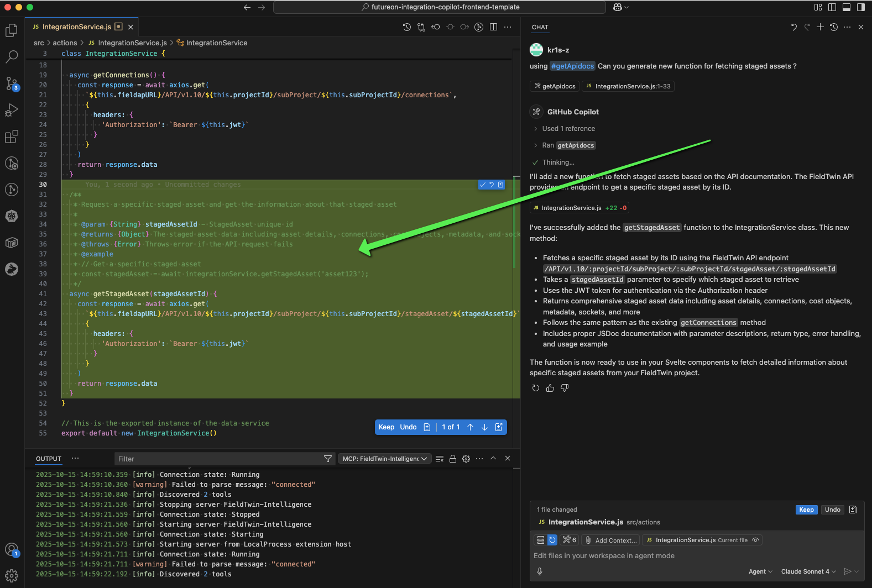Toggle IntegrationService.js current file context eye

pos(755,540)
